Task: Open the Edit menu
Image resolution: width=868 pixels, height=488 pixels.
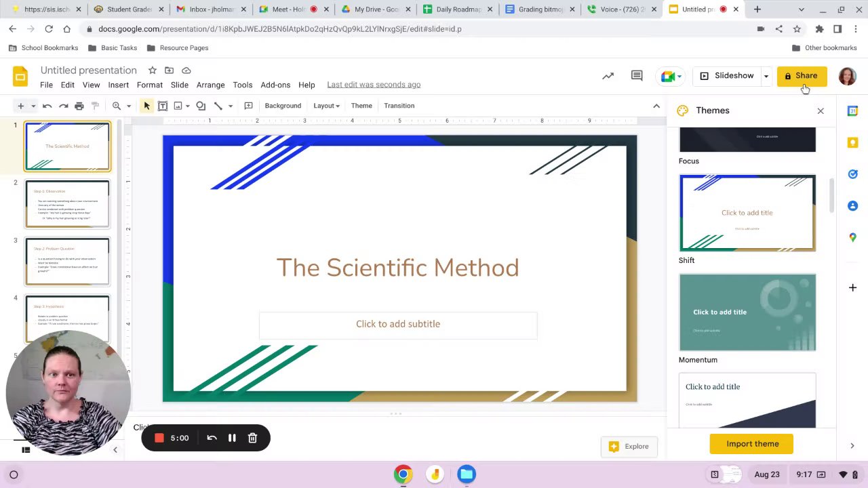Action: pos(67,85)
